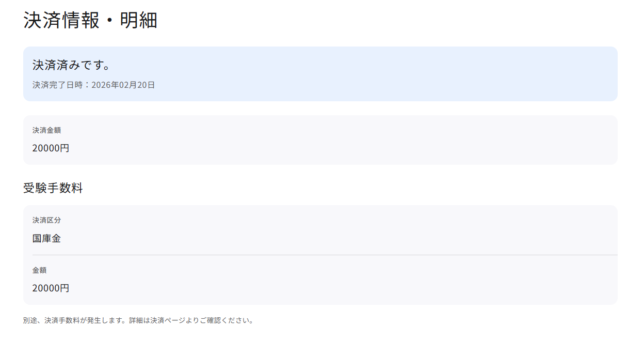Click the 20000円 value under 金額

click(x=51, y=288)
